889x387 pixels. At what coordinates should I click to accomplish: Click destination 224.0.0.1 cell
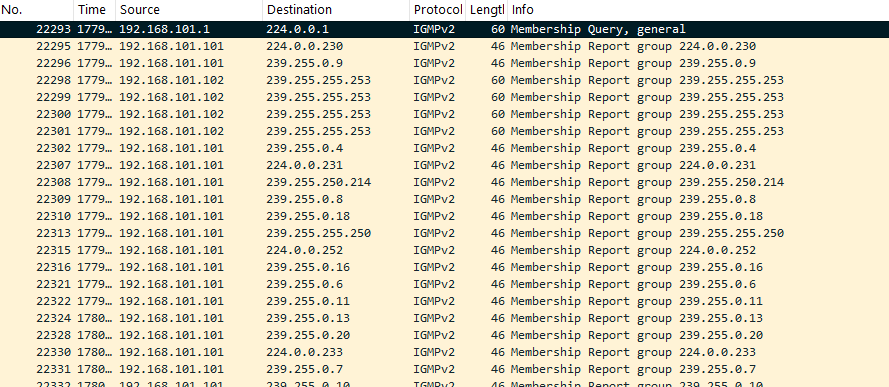297,29
